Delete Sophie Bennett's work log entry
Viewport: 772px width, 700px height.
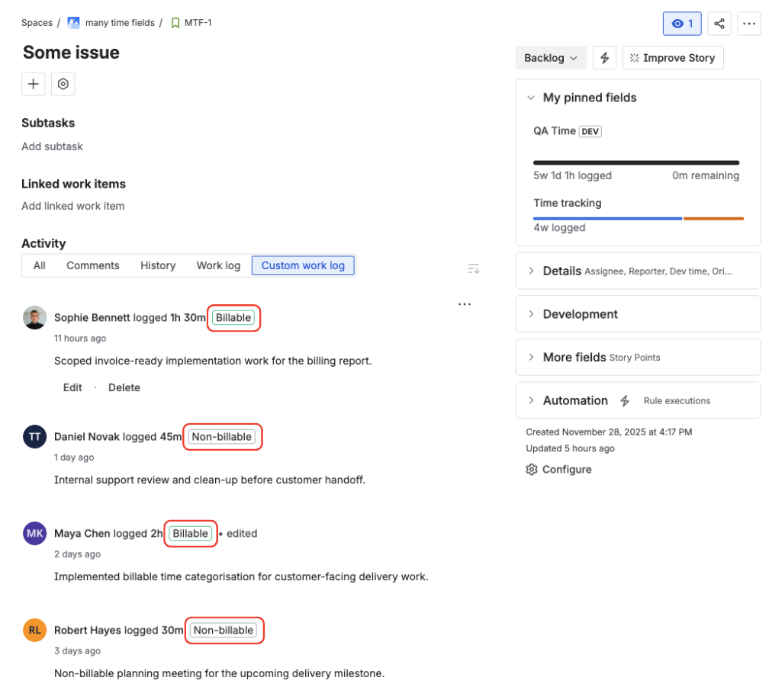click(124, 387)
